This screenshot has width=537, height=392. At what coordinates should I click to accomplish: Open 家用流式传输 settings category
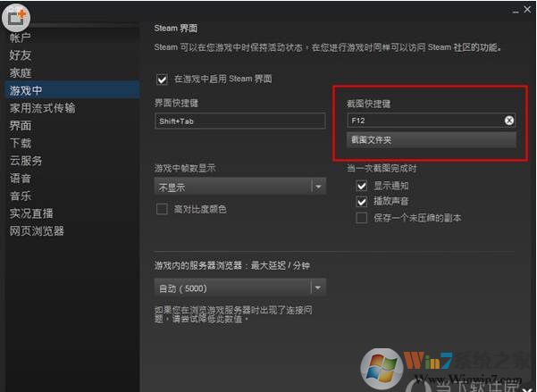(x=43, y=108)
